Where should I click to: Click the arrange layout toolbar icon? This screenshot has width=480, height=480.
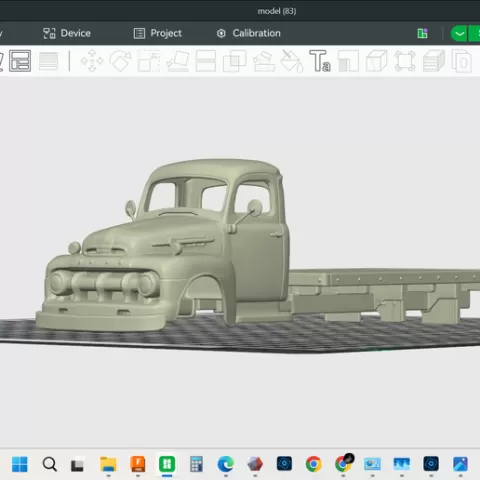coord(20,61)
